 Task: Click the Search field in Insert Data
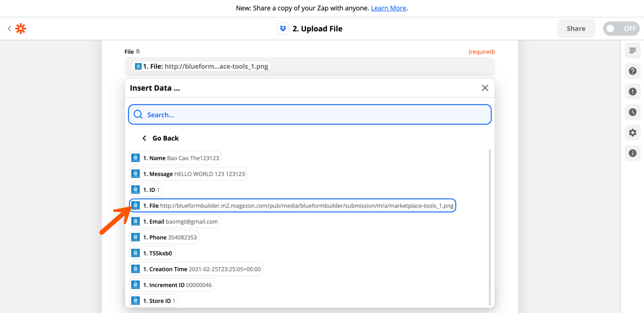[x=309, y=114]
